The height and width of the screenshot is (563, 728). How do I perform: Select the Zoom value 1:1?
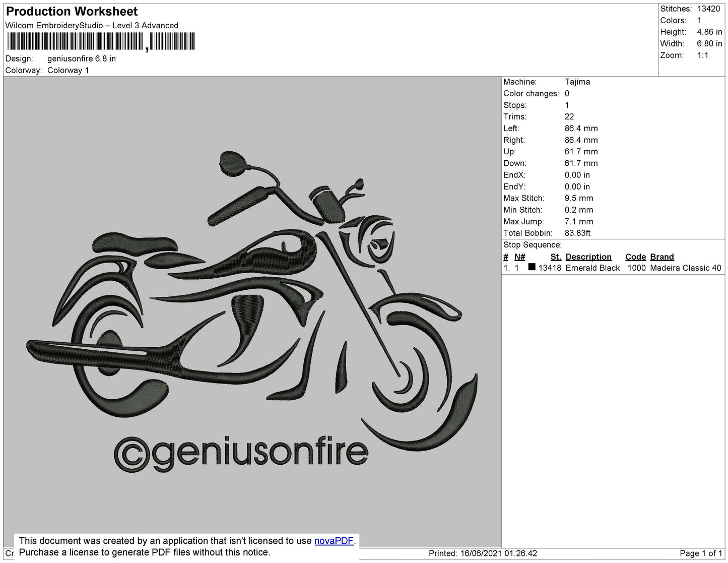[703, 55]
